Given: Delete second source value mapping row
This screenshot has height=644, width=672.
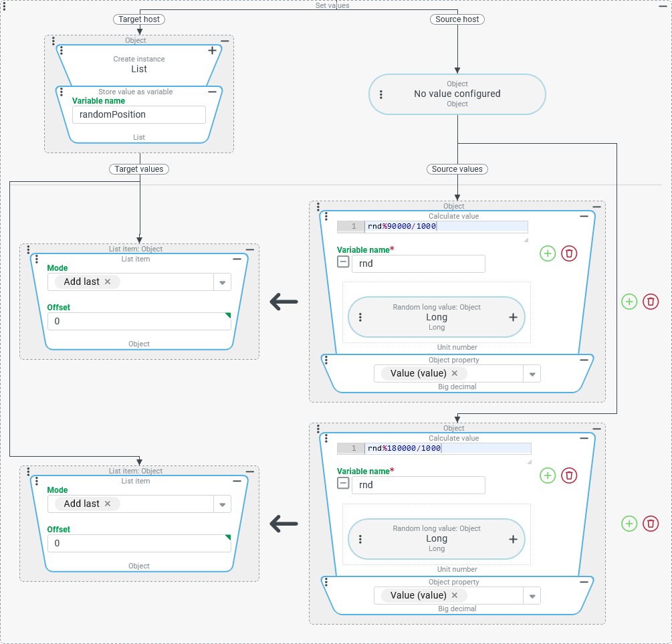Looking at the screenshot, I should 651,524.
